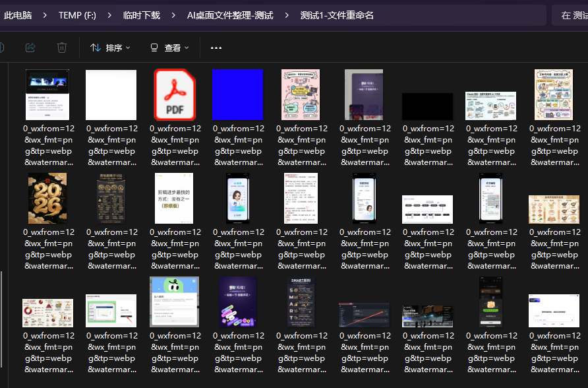Select the golden 2026 image thumbnail

(47, 198)
